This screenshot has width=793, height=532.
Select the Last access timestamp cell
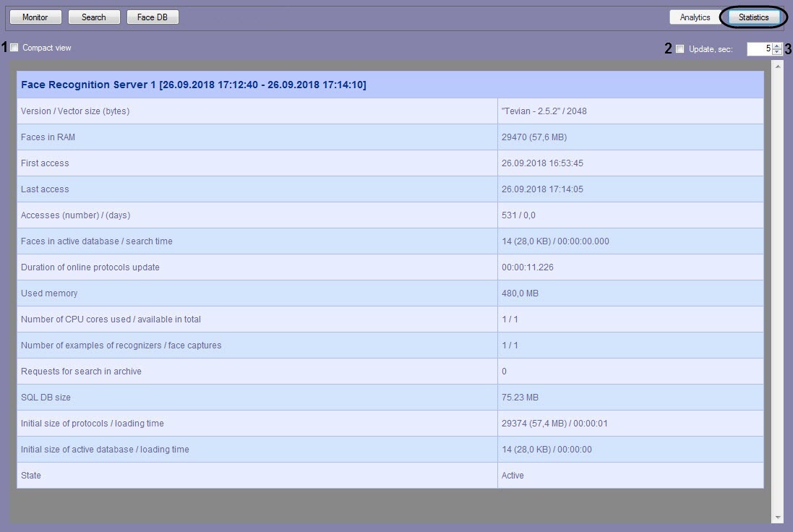click(x=542, y=189)
